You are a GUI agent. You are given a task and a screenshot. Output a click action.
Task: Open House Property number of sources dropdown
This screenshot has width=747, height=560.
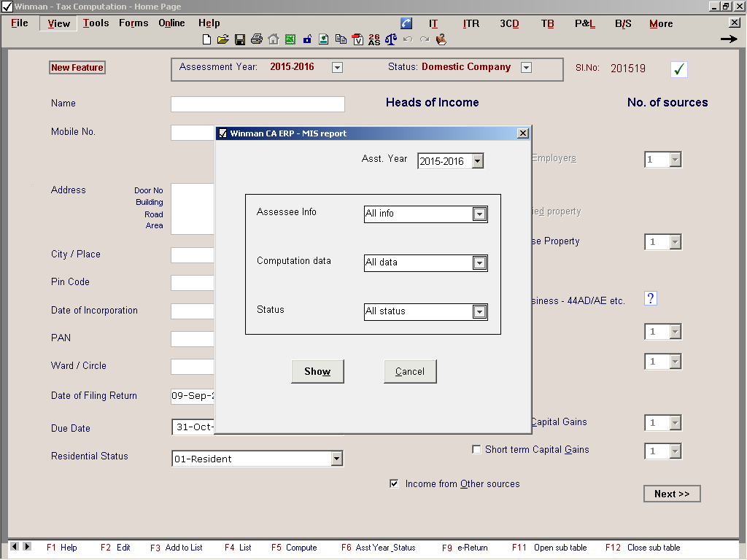[x=675, y=242]
